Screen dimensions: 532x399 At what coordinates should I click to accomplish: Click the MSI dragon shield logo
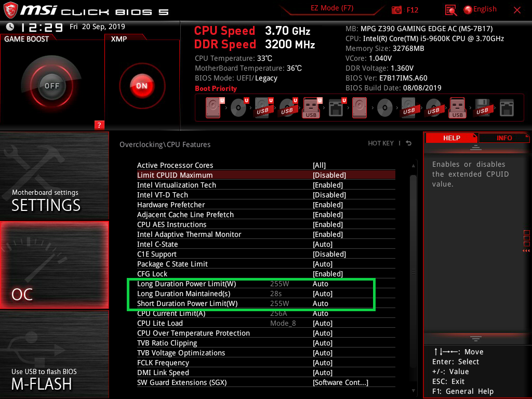pyautogui.click(x=10, y=10)
